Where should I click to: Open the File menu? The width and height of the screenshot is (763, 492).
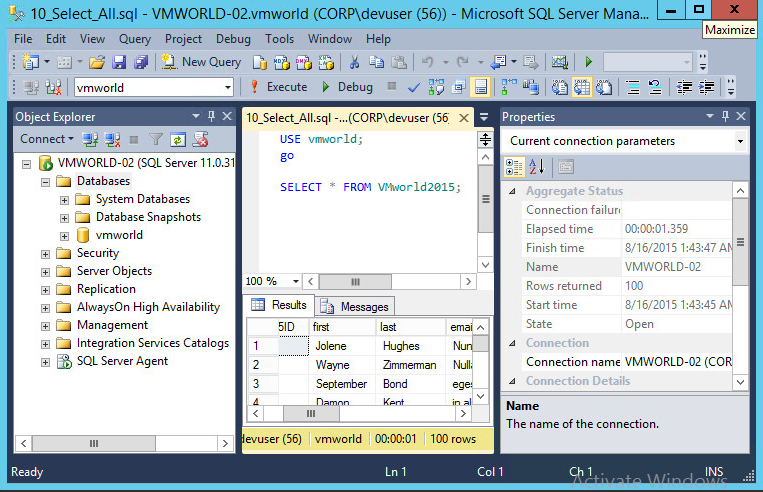[x=23, y=39]
